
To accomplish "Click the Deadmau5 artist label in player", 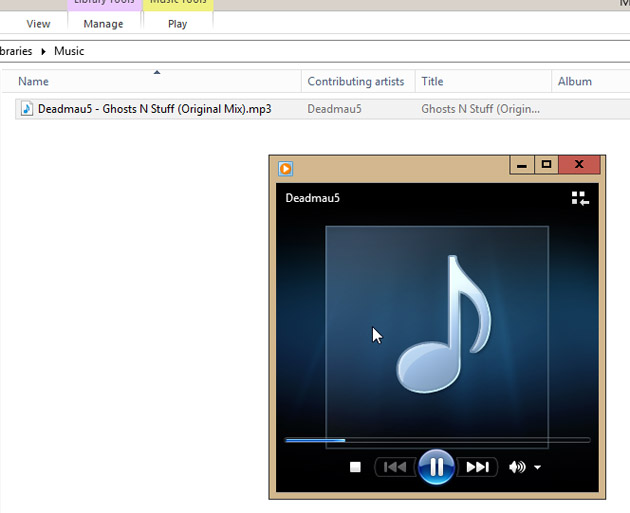I will (x=313, y=198).
